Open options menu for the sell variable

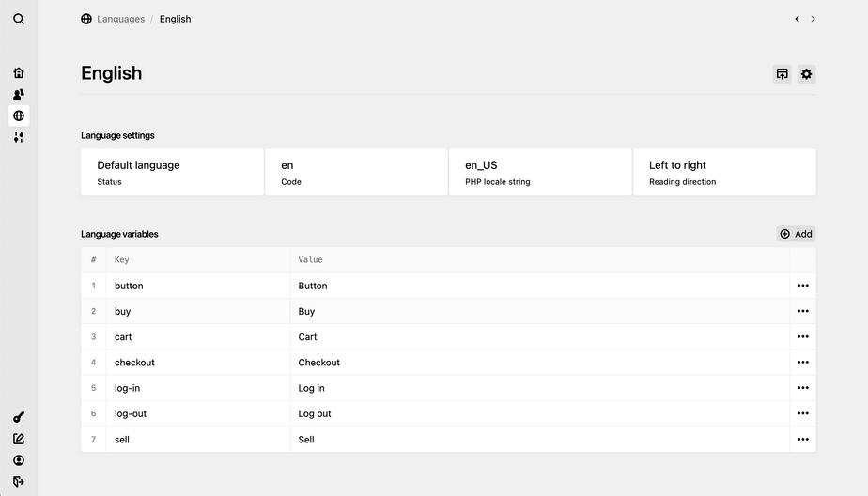(802, 440)
